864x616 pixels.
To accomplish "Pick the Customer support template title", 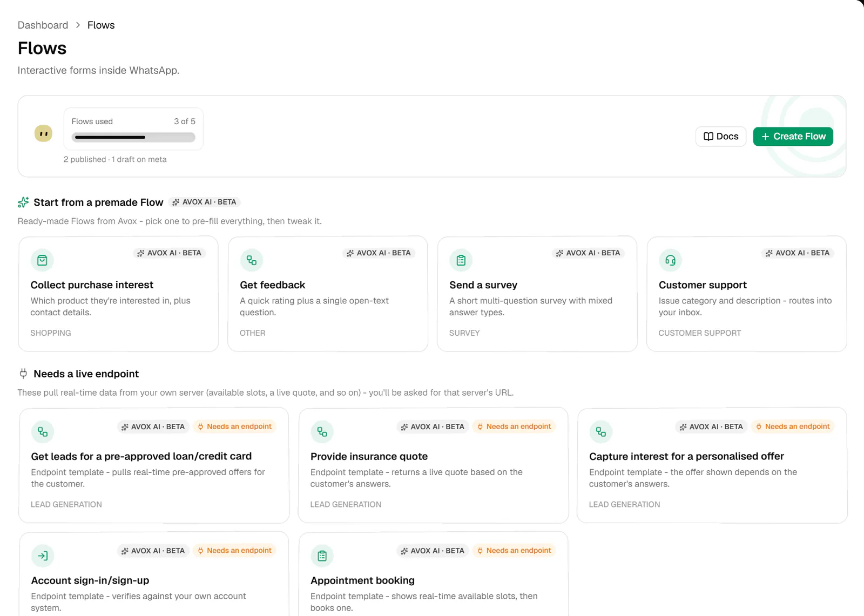I will click(x=703, y=285).
